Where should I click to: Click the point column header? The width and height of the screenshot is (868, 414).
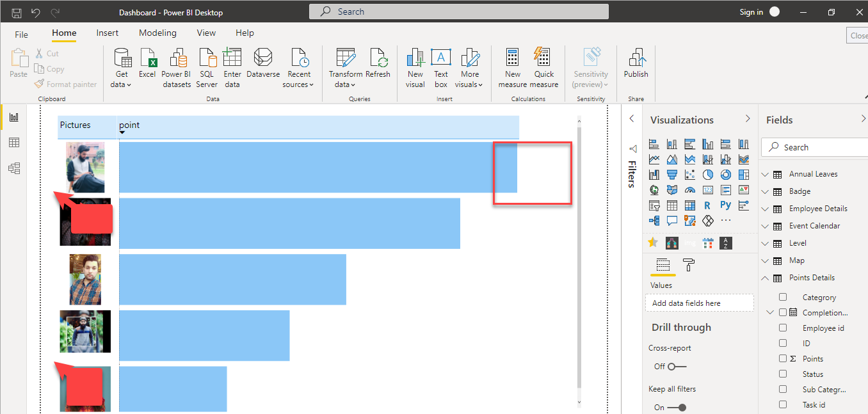point(319,127)
